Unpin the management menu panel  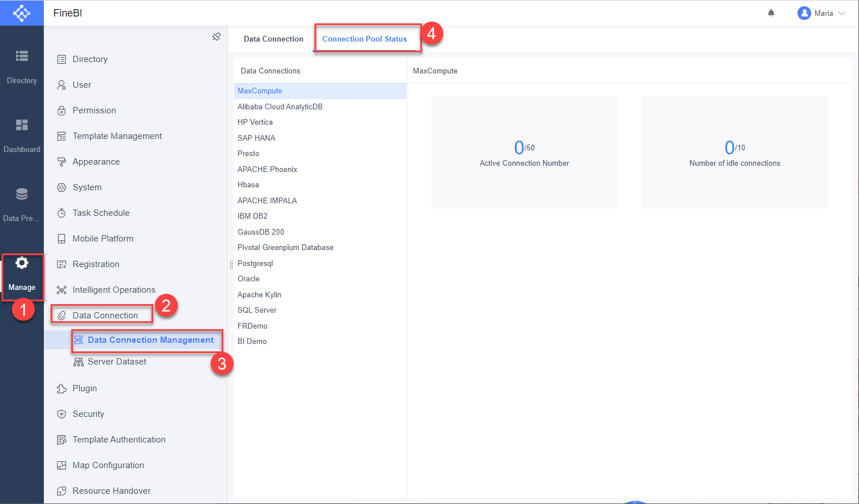click(216, 36)
